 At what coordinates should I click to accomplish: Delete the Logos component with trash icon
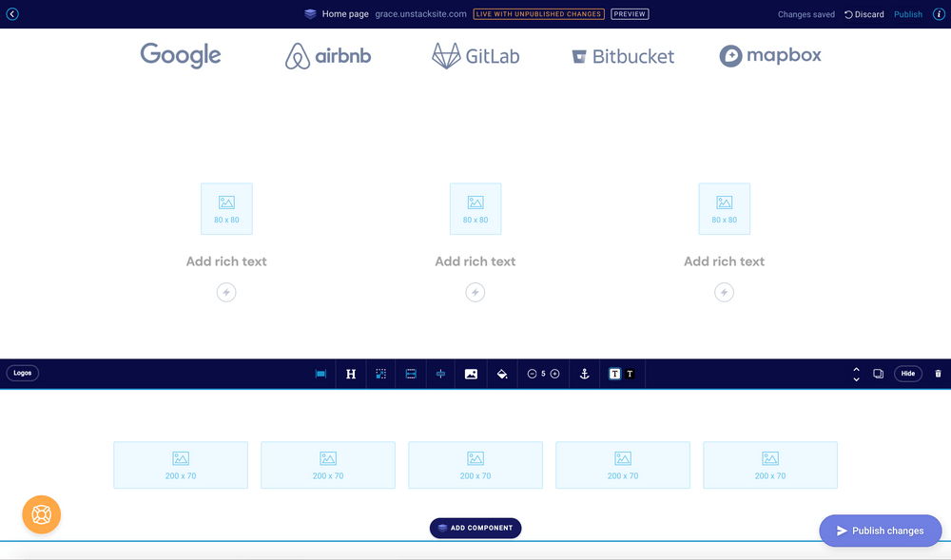[939, 373]
